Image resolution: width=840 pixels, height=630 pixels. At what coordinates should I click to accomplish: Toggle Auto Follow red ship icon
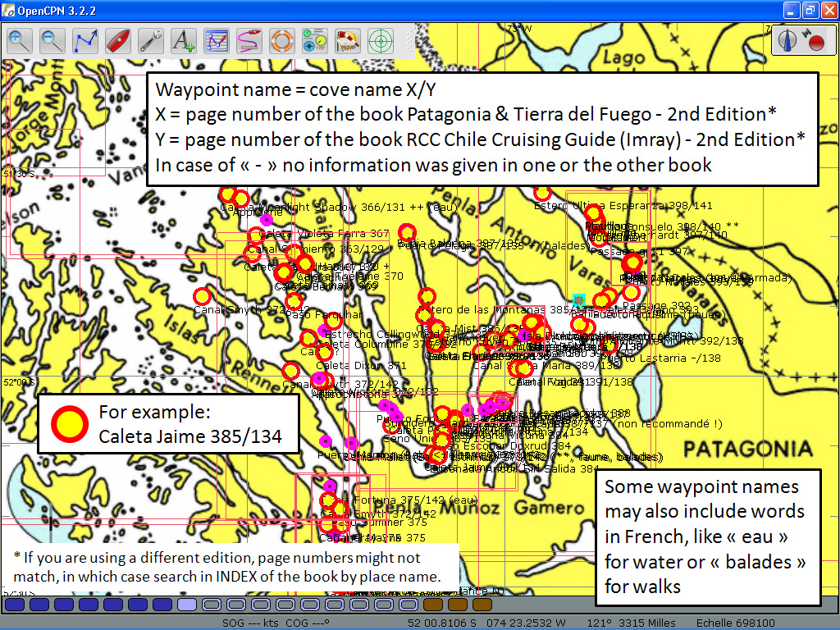tap(118, 41)
